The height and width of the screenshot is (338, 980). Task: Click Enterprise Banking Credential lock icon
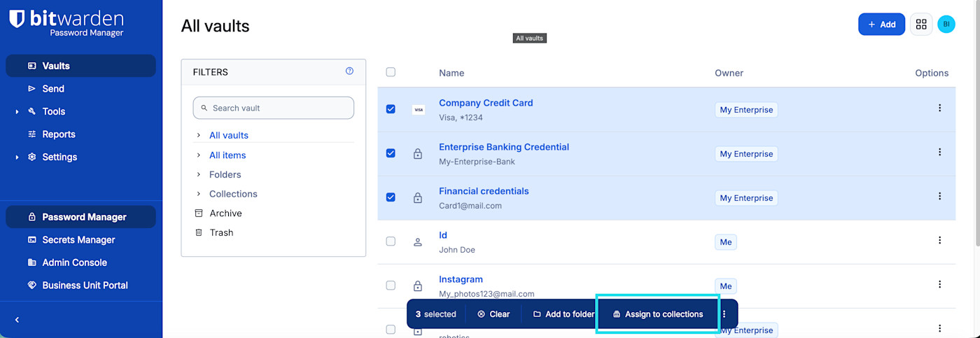pos(418,154)
